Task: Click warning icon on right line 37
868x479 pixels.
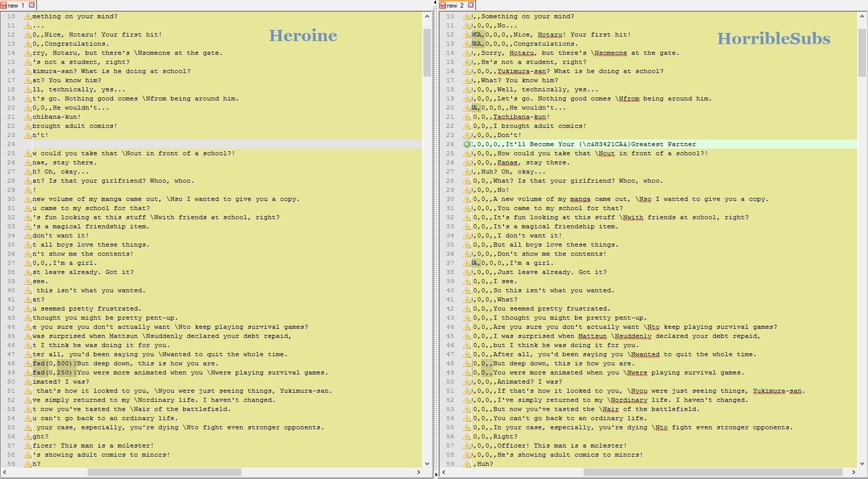Action: click(467, 263)
